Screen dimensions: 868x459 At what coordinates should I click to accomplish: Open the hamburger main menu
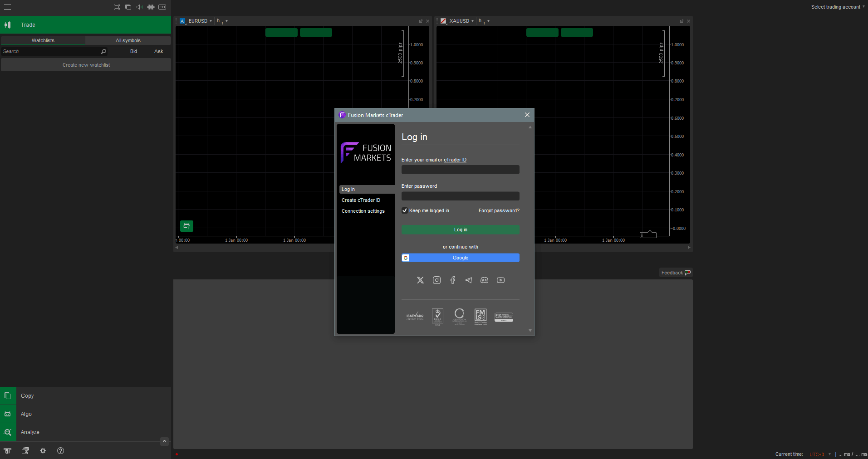coord(7,7)
